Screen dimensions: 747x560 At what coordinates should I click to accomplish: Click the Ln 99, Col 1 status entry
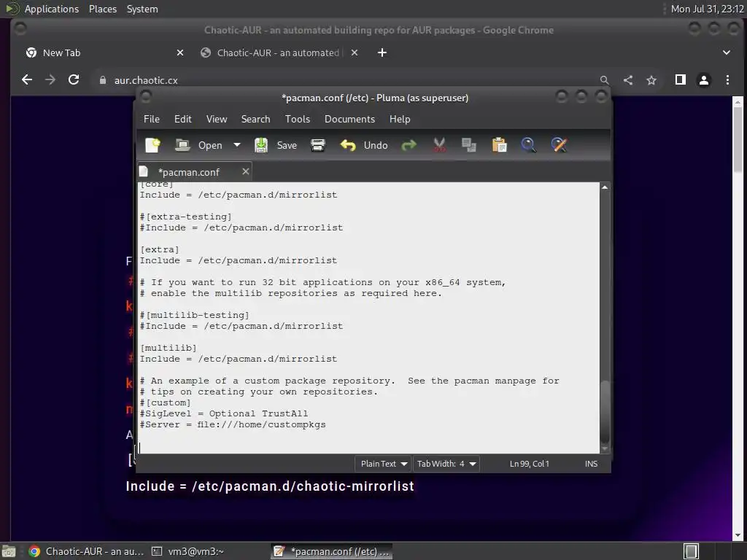tap(530, 464)
